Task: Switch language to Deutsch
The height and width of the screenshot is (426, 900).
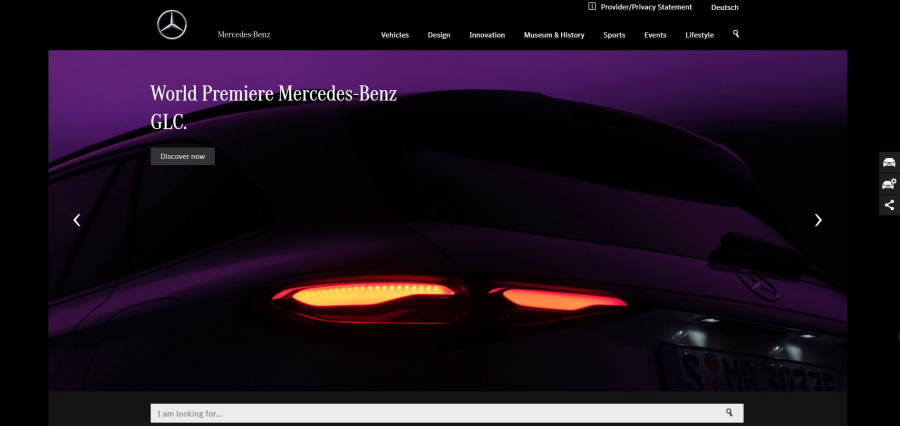Action: (x=724, y=7)
